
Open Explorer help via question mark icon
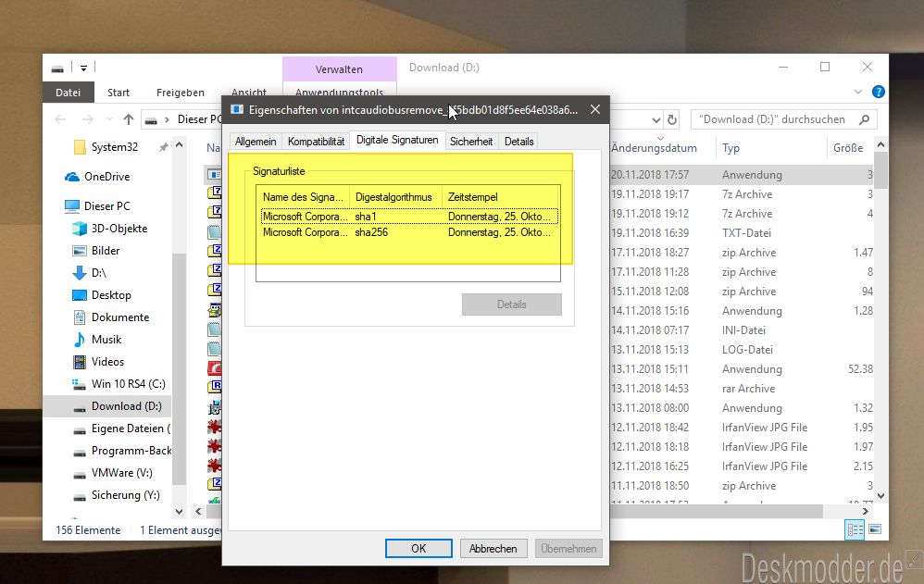pyautogui.click(x=878, y=92)
